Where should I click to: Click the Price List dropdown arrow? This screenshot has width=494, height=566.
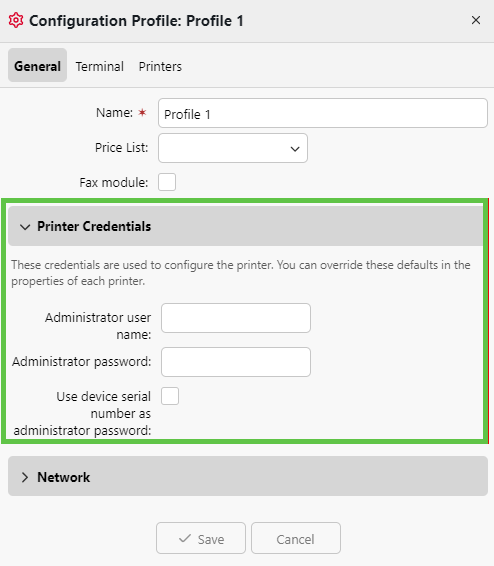[295, 149]
